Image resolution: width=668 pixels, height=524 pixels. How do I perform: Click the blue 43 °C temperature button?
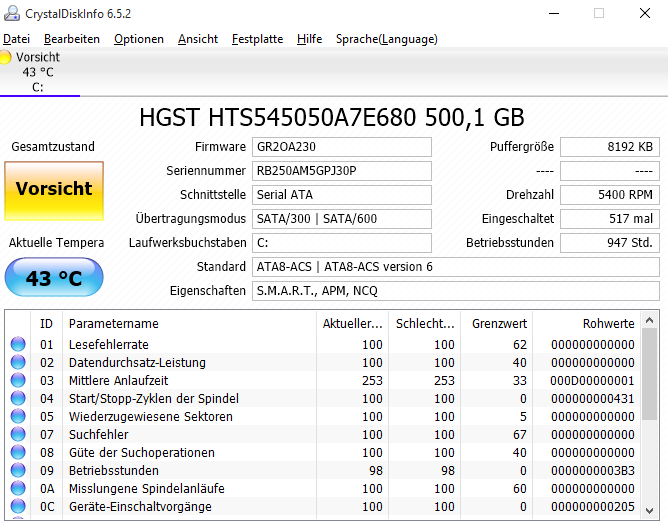[54, 277]
